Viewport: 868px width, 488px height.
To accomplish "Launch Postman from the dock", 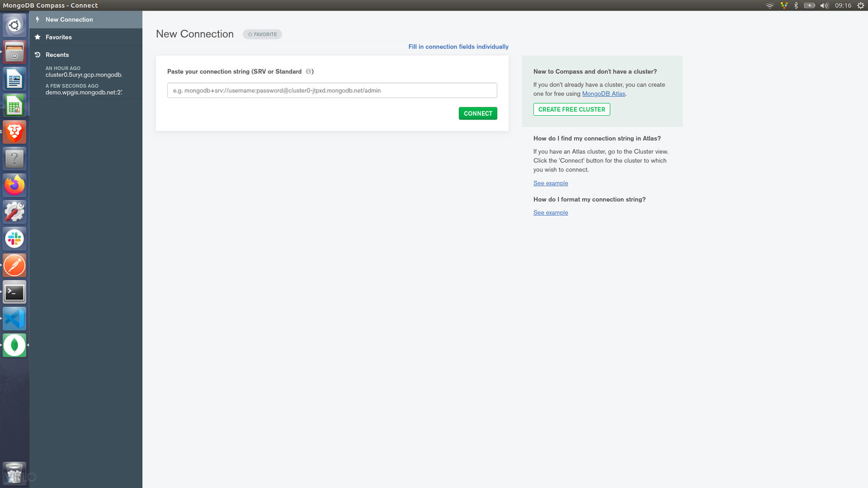I will click(x=14, y=265).
